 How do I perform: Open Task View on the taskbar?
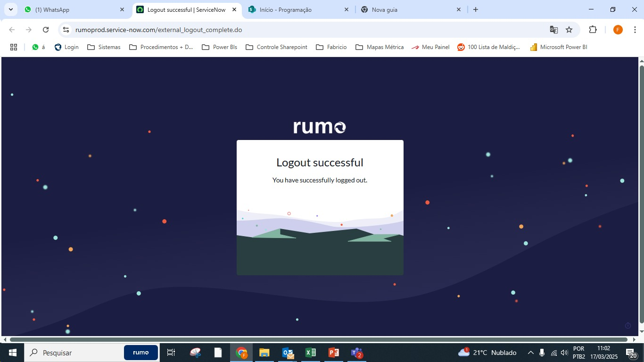tap(171, 353)
